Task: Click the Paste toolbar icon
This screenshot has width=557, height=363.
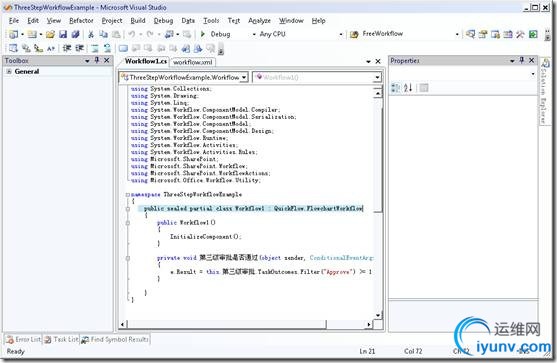Action: point(116,34)
